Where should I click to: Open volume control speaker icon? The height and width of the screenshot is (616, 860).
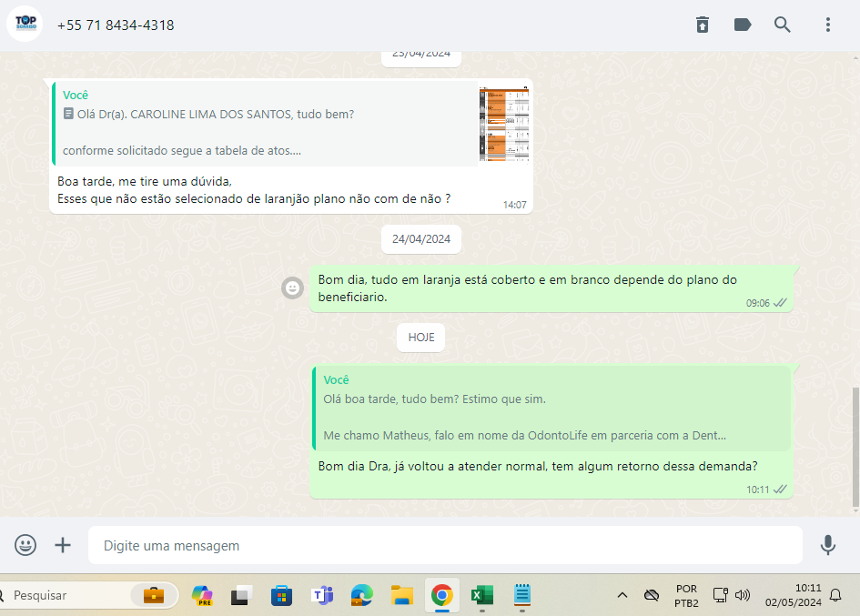(743, 595)
